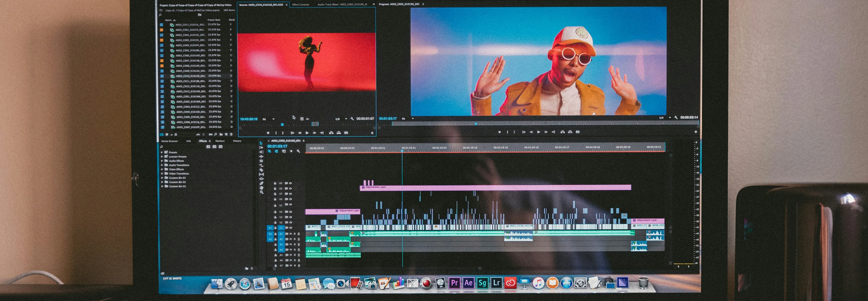The image size is (868, 301).
Task: Select the Slip tool in tools panel
Action: [x=262, y=174]
